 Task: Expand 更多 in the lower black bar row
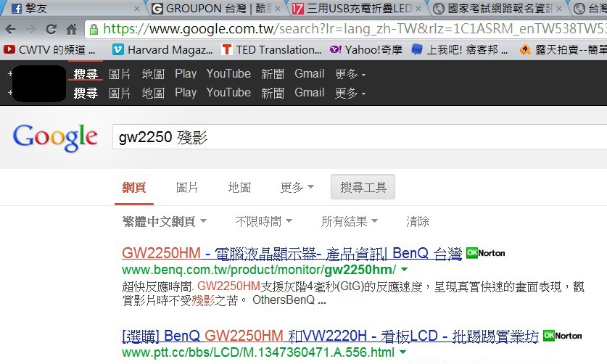tap(350, 93)
